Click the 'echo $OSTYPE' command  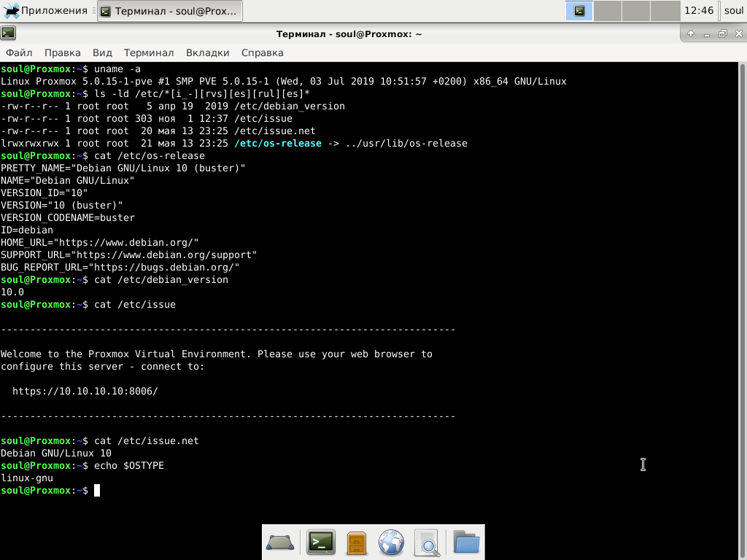(128, 466)
